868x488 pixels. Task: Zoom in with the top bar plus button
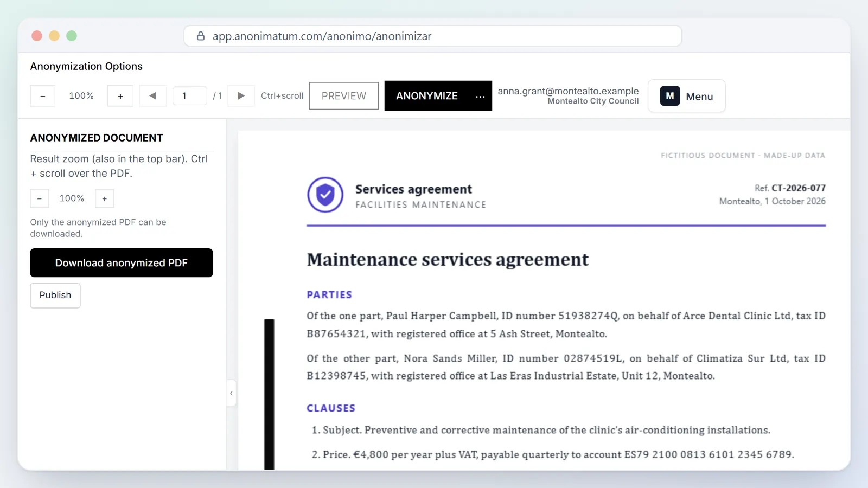point(120,96)
